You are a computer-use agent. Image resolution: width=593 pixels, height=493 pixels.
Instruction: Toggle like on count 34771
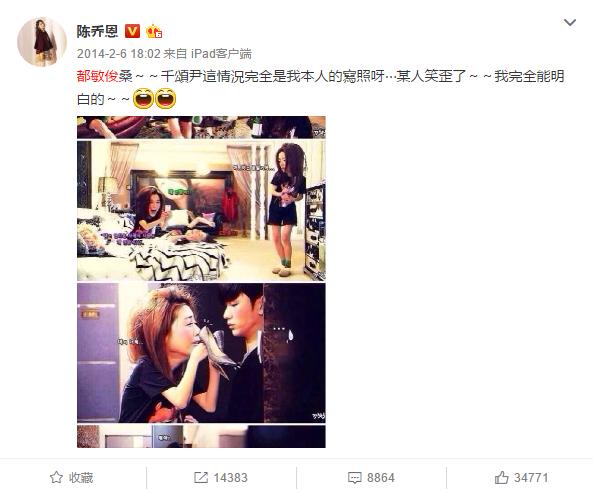point(531,477)
